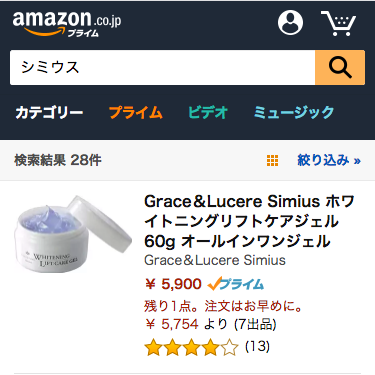Click the orange search magnifier button

click(340, 68)
